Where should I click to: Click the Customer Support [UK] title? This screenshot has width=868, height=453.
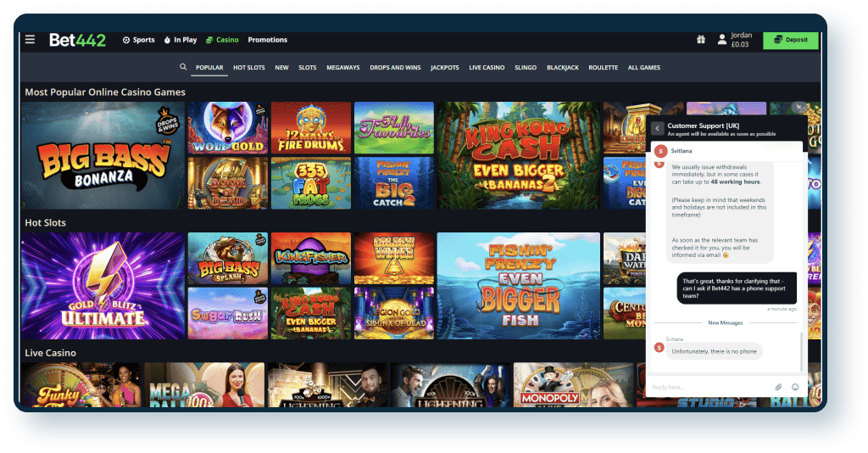pyautogui.click(x=703, y=126)
